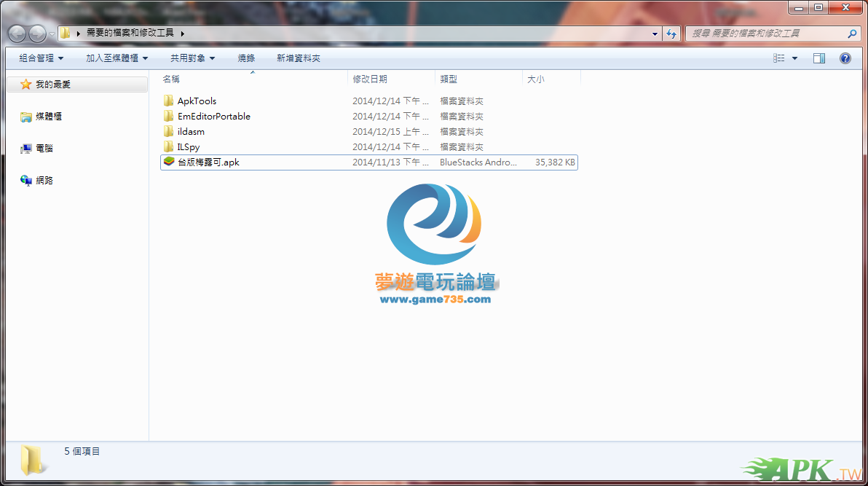Open the help question mark icon

[x=845, y=58]
